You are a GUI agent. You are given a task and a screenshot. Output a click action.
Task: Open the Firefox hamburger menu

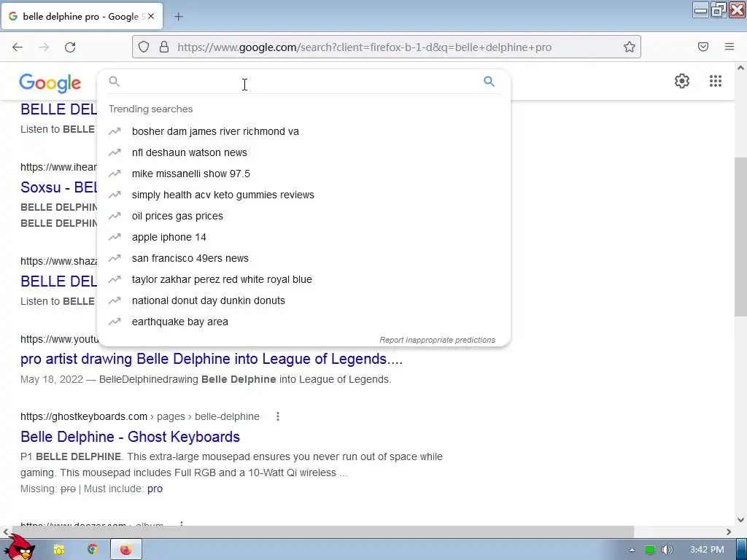pos(729,47)
